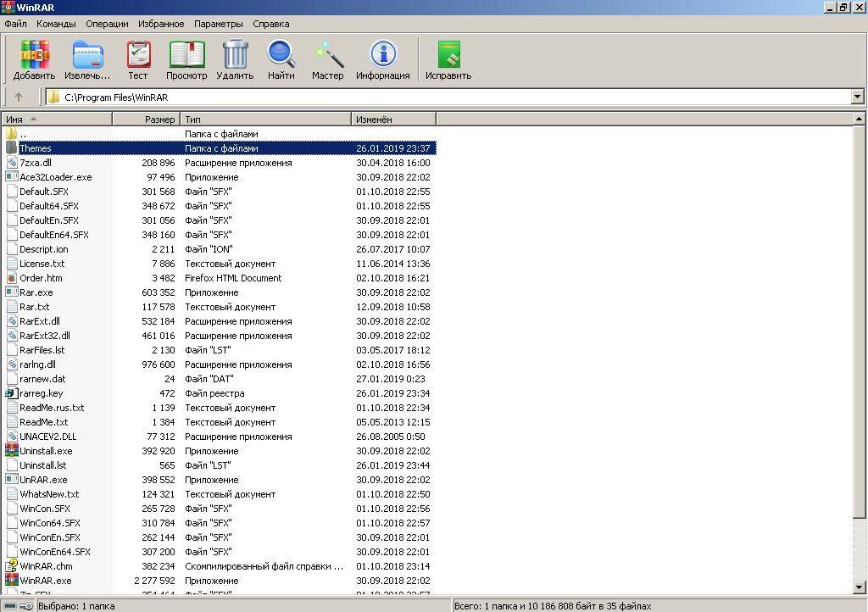Click the Themes folder icon
The image size is (868, 612).
[12, 147]
